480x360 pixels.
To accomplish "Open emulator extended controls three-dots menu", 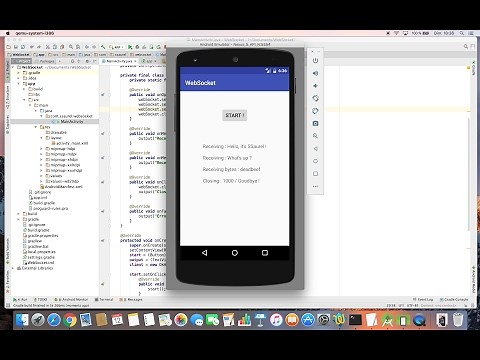I will coord(315,186).
